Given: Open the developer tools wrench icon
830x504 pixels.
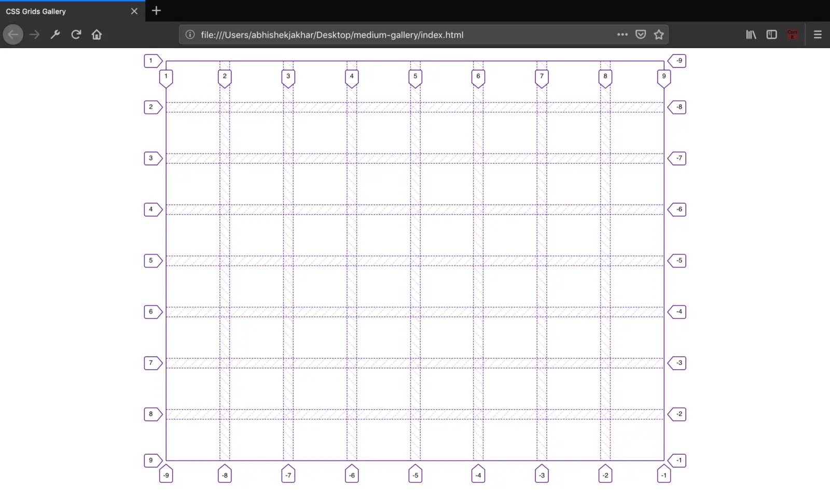Looking at the screenshot, I should [55, 35].
